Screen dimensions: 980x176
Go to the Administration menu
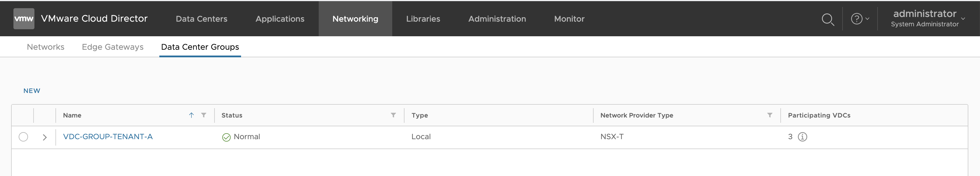pos(497,19)
